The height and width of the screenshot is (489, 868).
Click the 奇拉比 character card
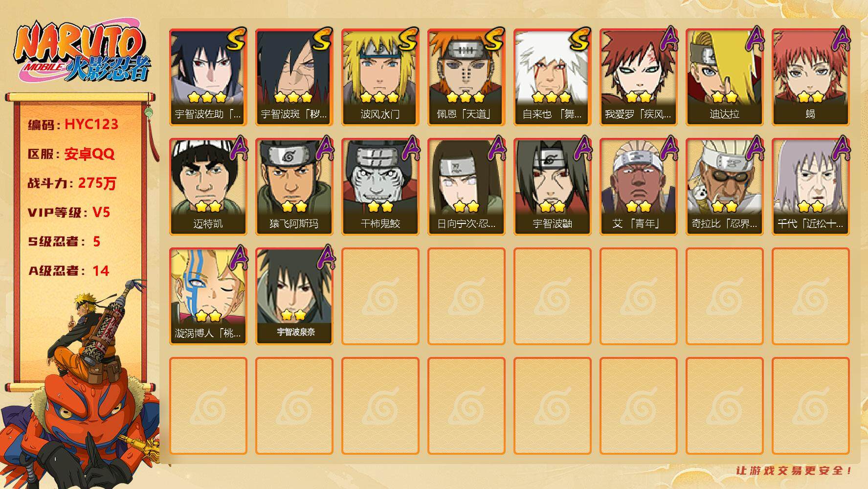tap(725, 186)
